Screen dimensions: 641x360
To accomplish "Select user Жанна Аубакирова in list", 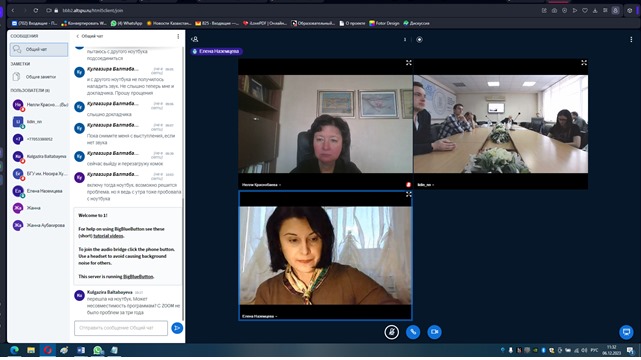I will (39, 225).
